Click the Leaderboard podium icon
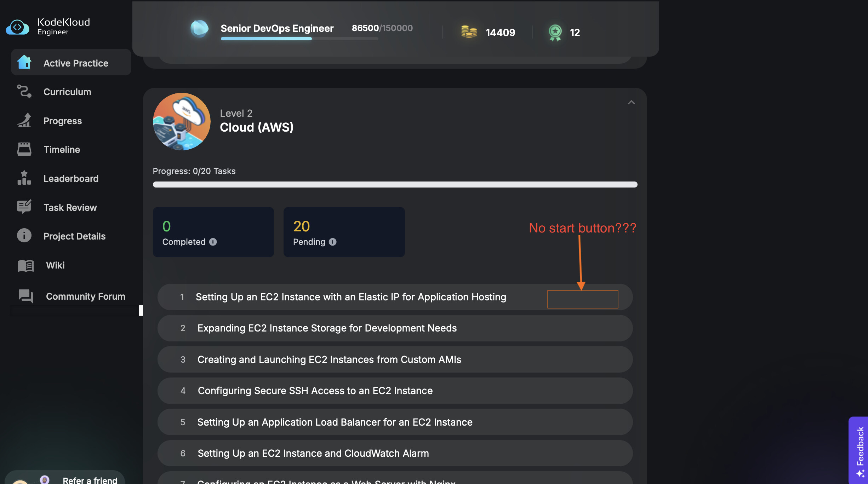The height and width of the screenshot is (484, 868). (x=24, y=178)
